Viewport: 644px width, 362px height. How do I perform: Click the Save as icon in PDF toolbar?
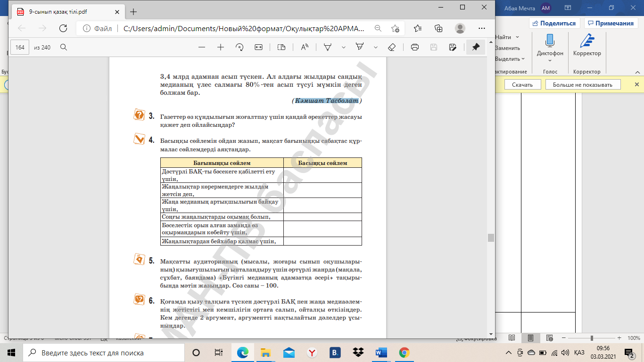pyautogui.click(x=453, y=47)
